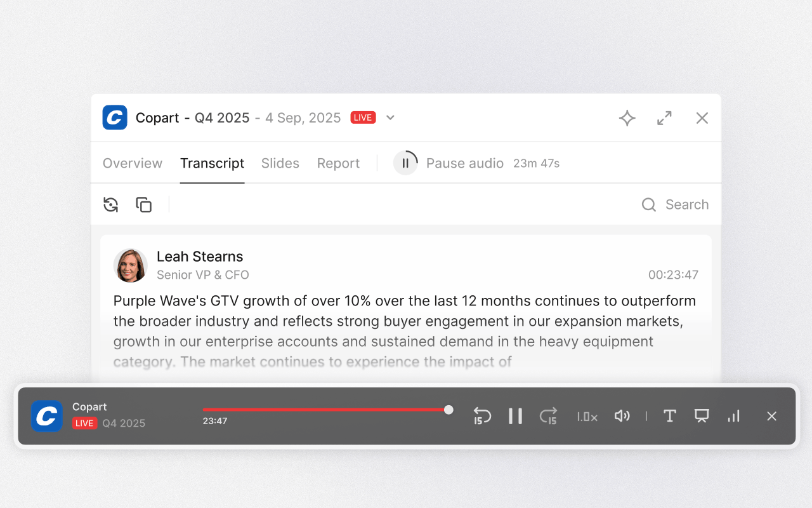Select the speaker name Leah Stearns
812x508 pixels.
pos(200,257)
